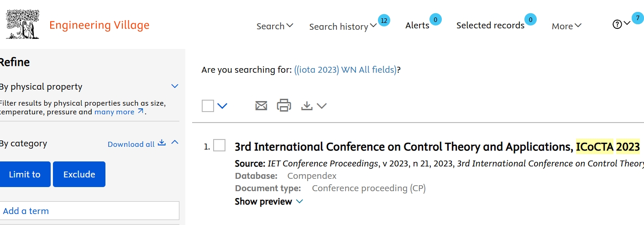Click the Download all icon in category
Viewport: 644px width, 225px height.
pos(162,143)
